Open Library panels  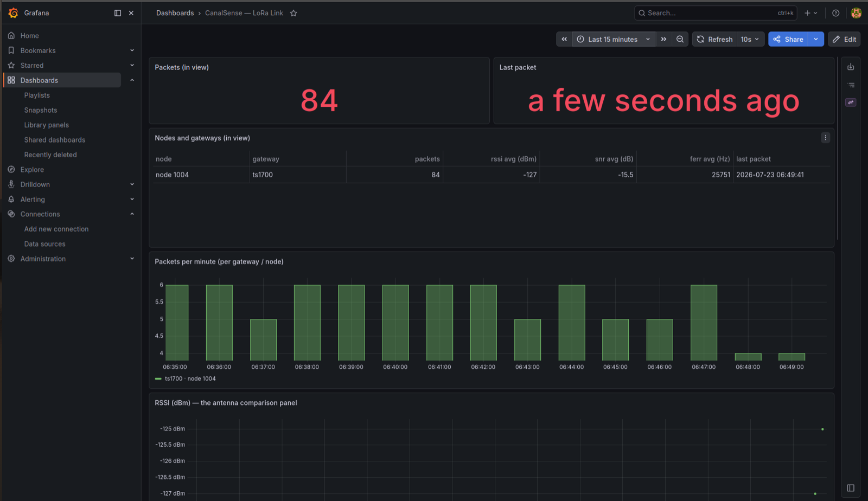click(x=47, y=125)
